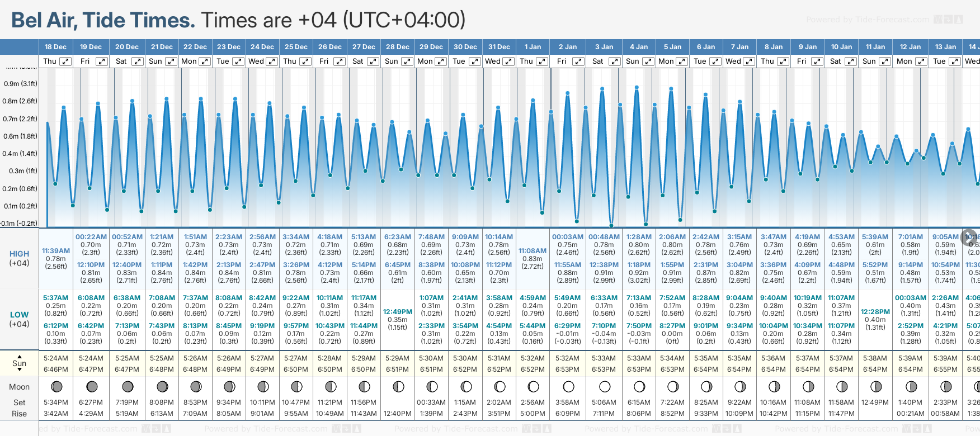Click the Bel Air, Tide Times heading
The width and height of the screenshot is (980, 436).
[103, 20]
